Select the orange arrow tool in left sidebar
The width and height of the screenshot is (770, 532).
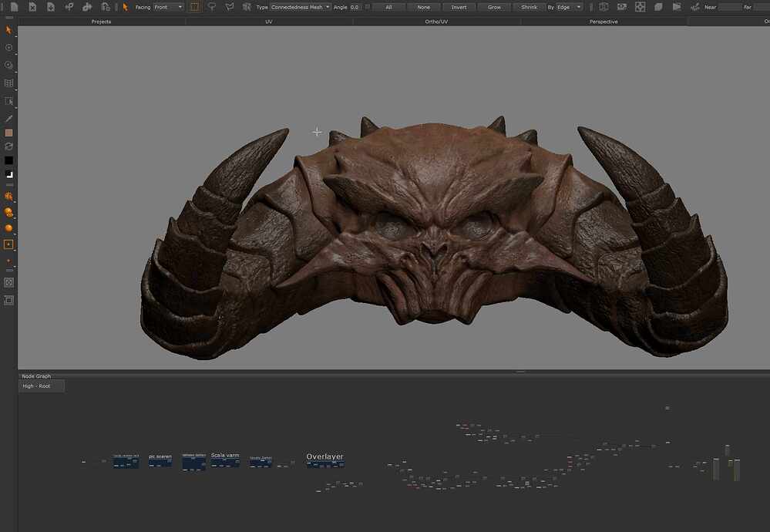8,31
